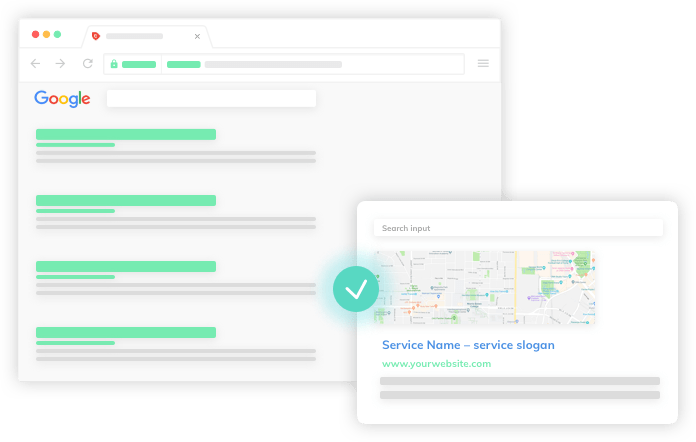Click the Google logo

click(x=62, y=98)
